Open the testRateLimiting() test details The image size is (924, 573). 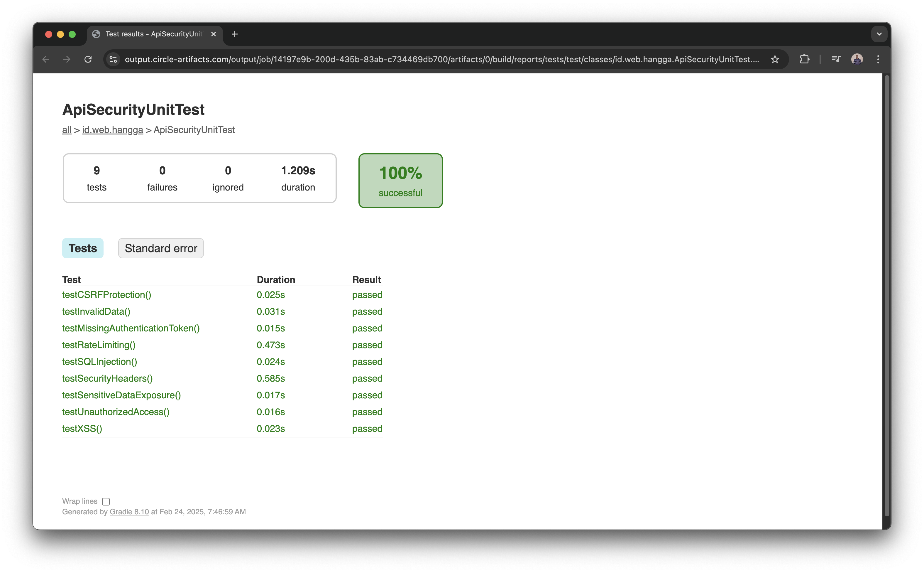coord(99,345)
